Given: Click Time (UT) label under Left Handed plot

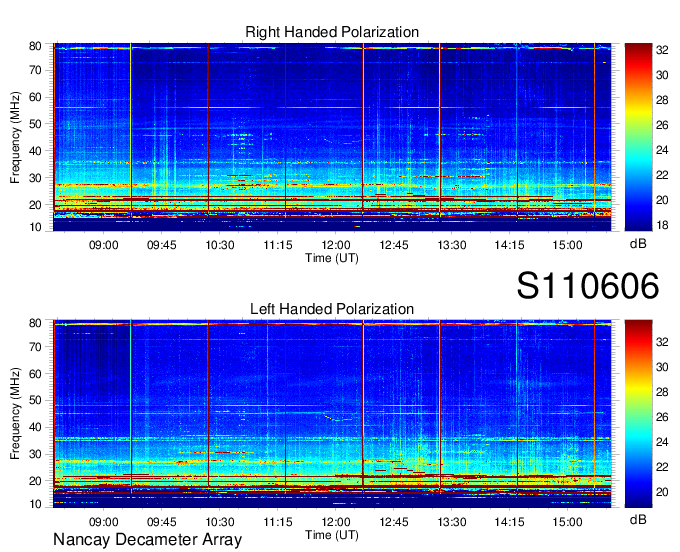Looking at the screenshot, I should pos(332,535).
